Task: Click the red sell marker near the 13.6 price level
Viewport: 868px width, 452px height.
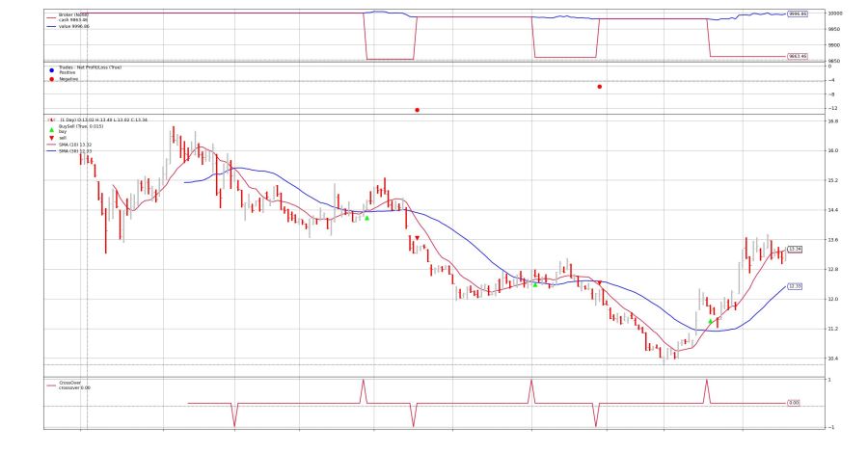Action: coord(417,238)
